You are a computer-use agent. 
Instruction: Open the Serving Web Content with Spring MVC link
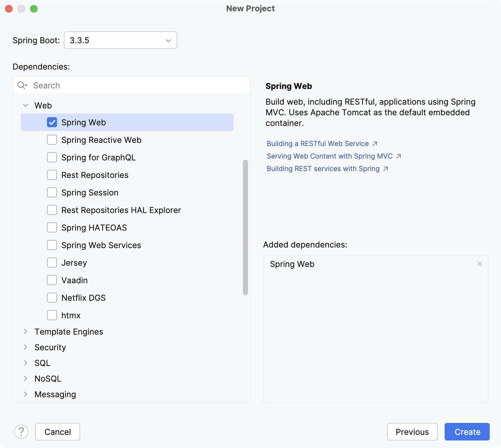(329, 156)
